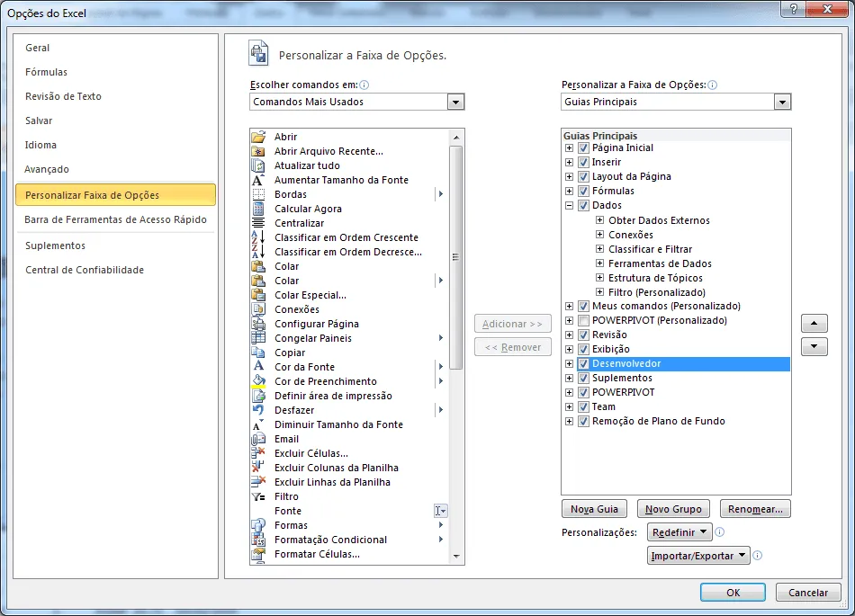
Task: Click the Cor da Fonte icon
Action: click(258, 367)
